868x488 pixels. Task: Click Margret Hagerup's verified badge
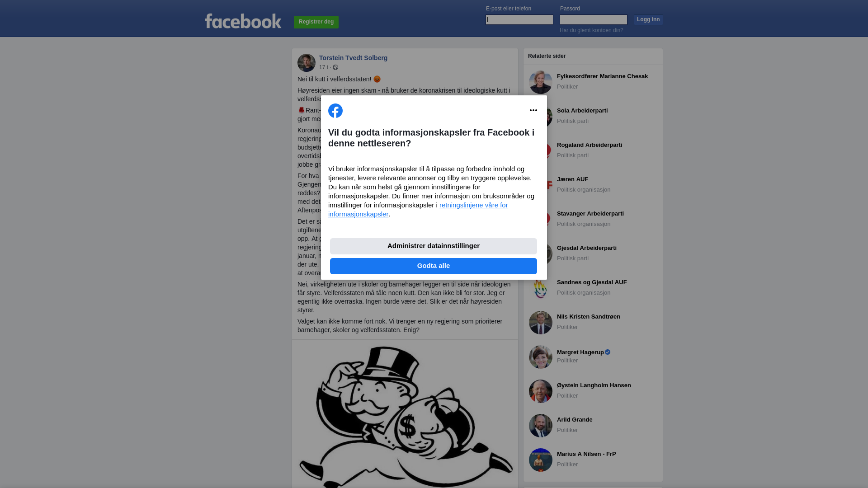(608, 352)
